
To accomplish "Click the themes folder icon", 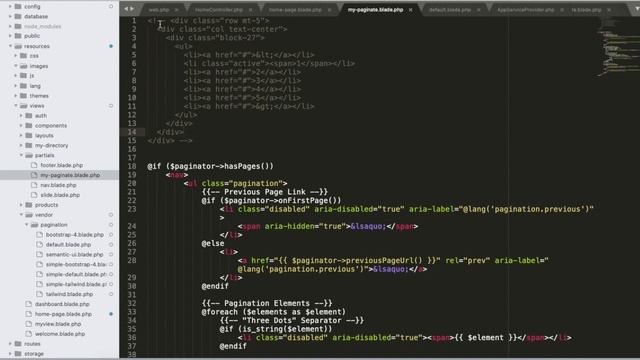I will click(x=24, y=96).
